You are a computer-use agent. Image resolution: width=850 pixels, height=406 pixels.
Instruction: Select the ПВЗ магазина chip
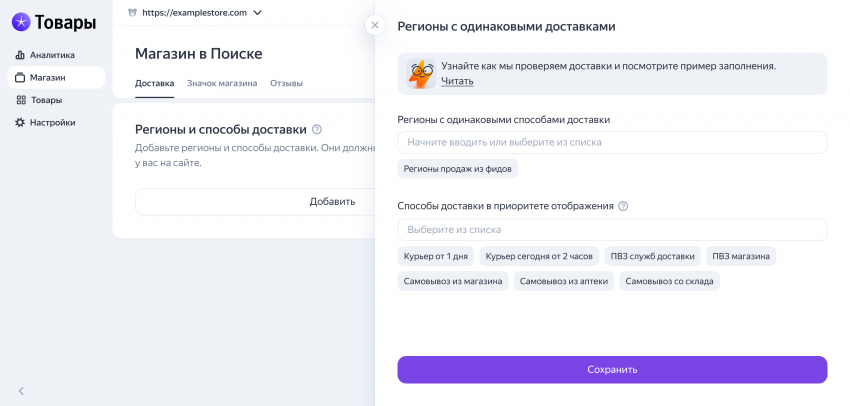tap(741, 256)
